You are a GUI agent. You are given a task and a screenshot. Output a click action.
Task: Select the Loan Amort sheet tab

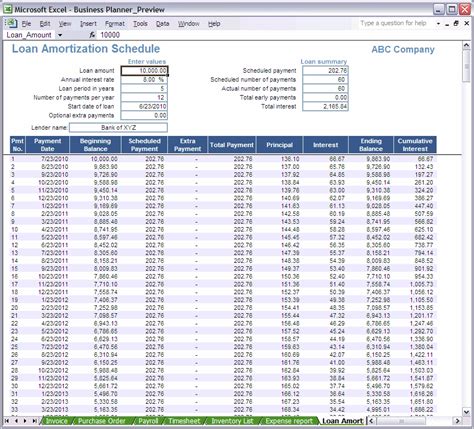(x=342, y=421)
